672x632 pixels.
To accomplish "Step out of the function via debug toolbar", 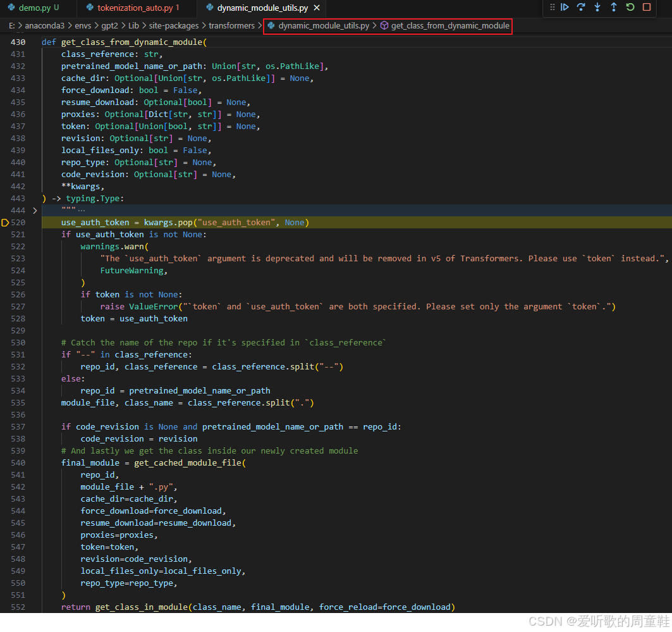I will click(614, 7).
